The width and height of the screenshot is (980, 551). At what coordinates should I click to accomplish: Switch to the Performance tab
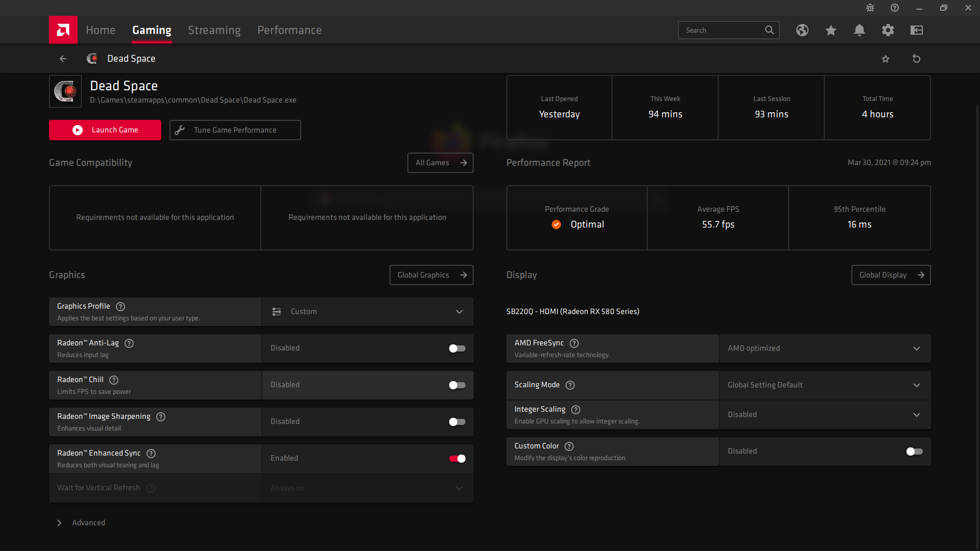click(x=289, y=30)
